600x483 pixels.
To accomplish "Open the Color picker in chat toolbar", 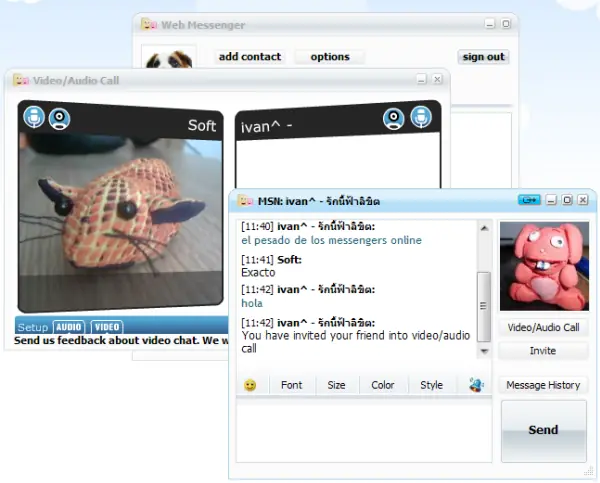I will tap(383, 385).
